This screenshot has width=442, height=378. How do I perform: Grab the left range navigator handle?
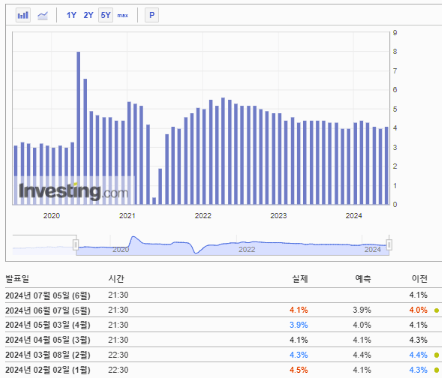tap(76, 245)
